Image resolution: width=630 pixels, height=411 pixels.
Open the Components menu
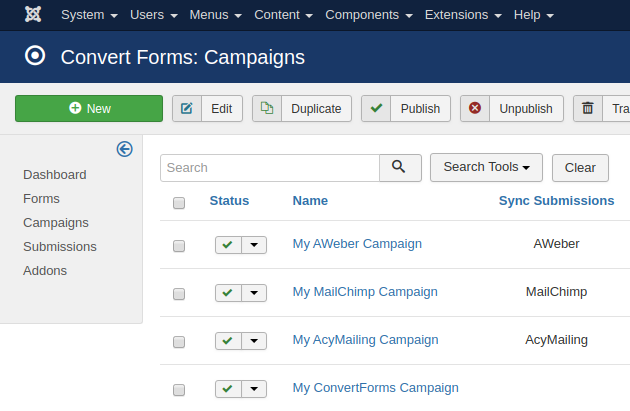[x=369, y=15]
